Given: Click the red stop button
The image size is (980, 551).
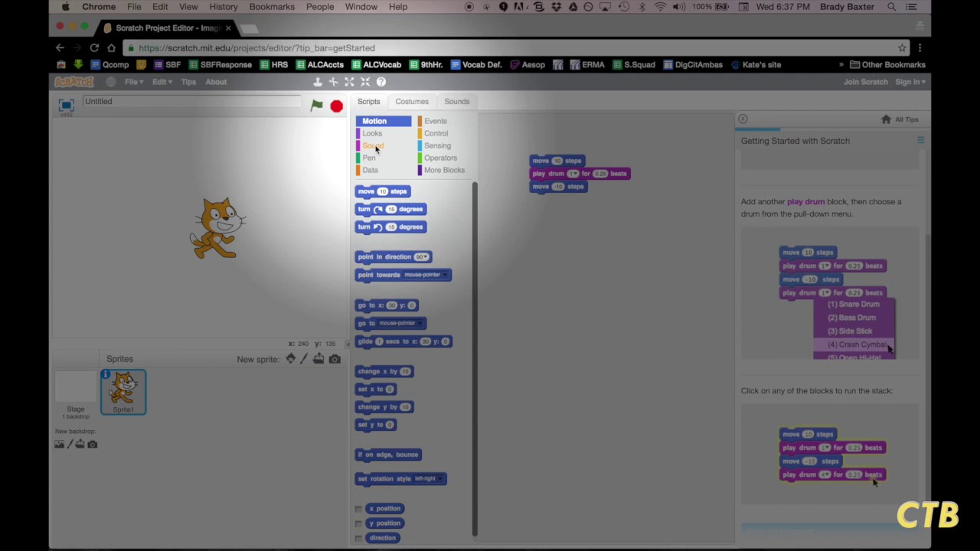Looking at the screenshot, I should tap(336, 106).
